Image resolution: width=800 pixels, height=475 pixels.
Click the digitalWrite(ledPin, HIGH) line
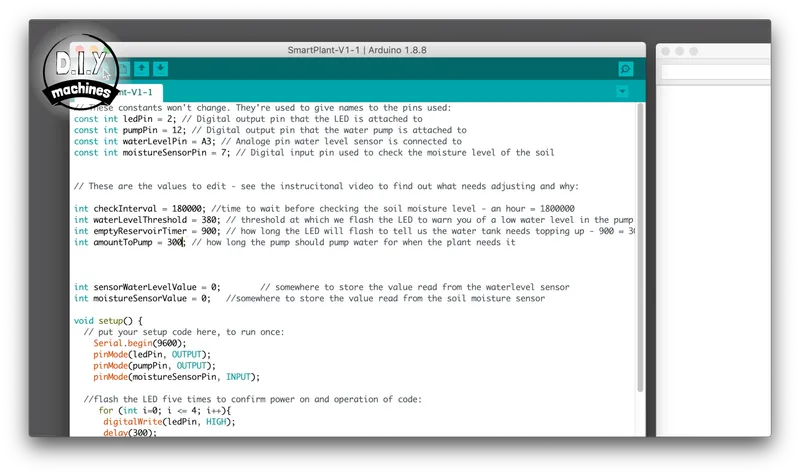click(167, 422)
